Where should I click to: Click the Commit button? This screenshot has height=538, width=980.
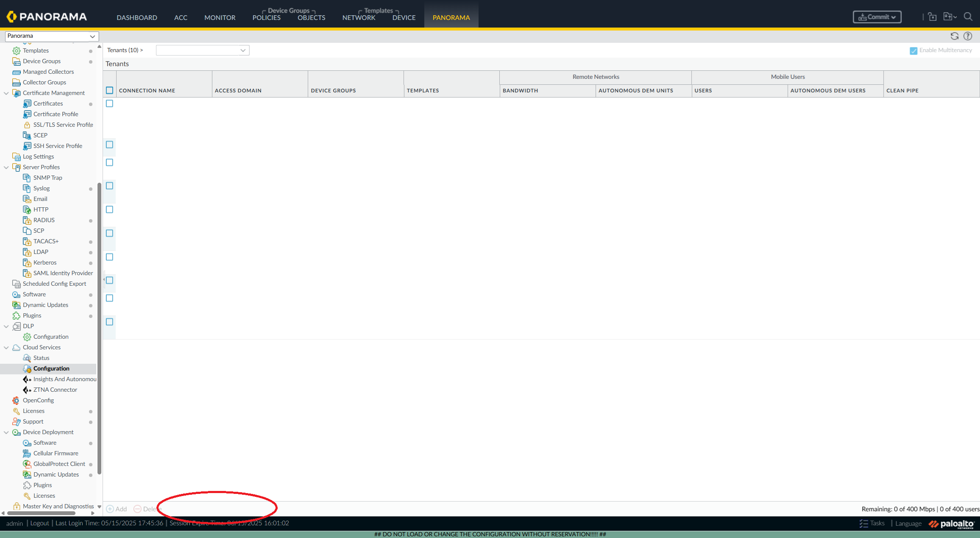pos(877,17)
